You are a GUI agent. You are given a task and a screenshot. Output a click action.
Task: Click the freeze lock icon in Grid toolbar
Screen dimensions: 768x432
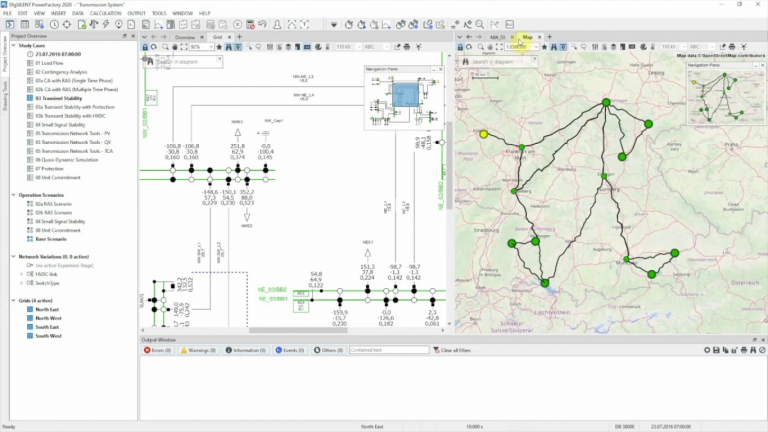pos(145,47)
